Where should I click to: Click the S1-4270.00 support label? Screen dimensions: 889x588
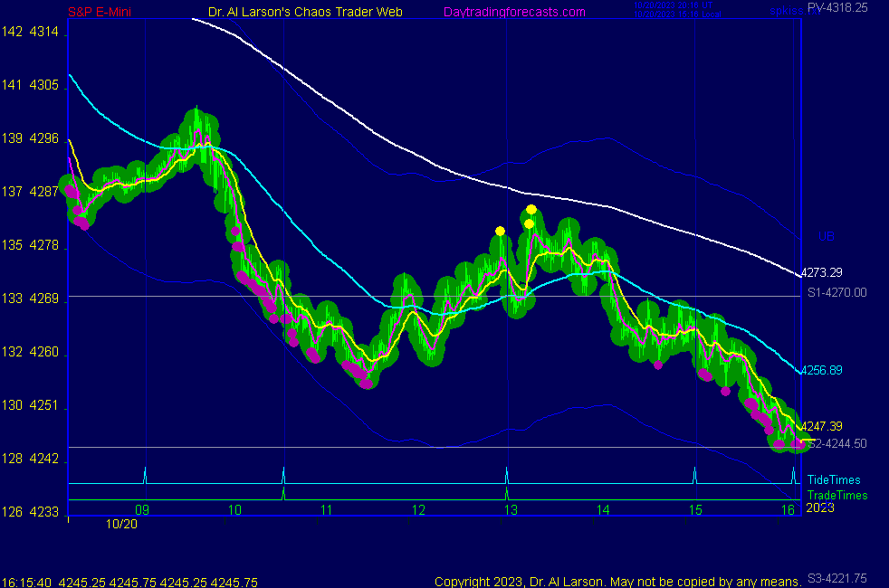(837, 292)
